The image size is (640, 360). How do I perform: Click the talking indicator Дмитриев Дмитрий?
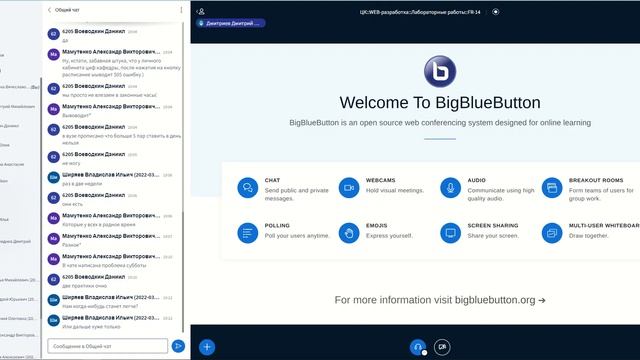coord(231,23)
